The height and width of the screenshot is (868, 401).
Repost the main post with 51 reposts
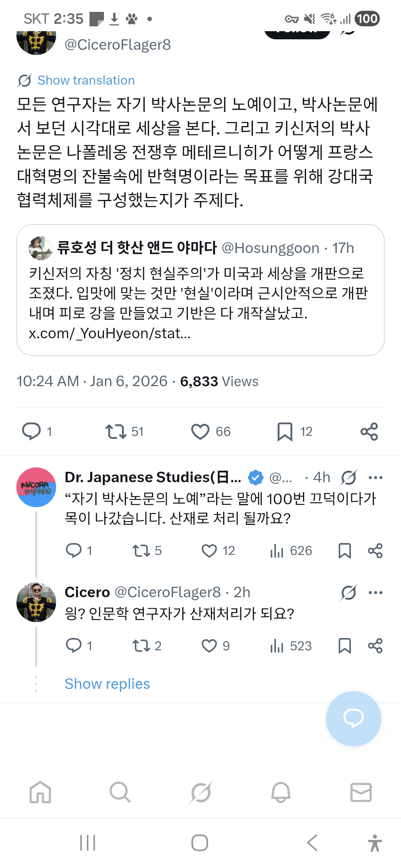[x=116, y=432]
